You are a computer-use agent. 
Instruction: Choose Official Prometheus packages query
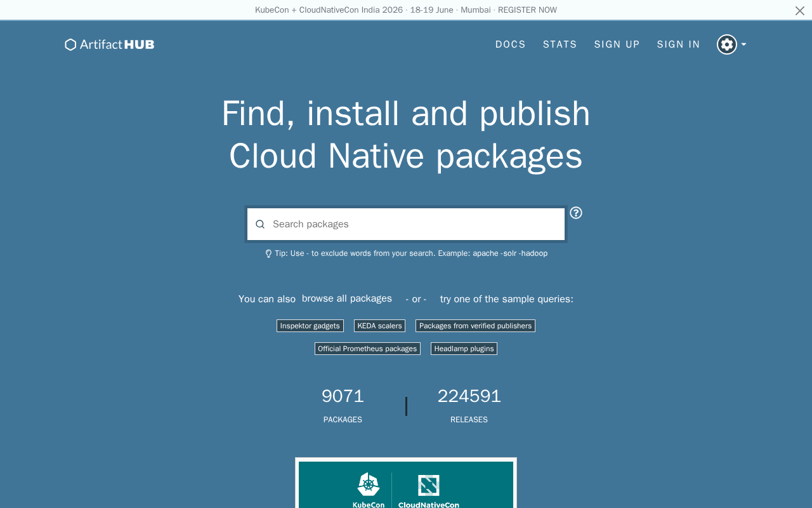pyautogui.click(x=367, y=349)
